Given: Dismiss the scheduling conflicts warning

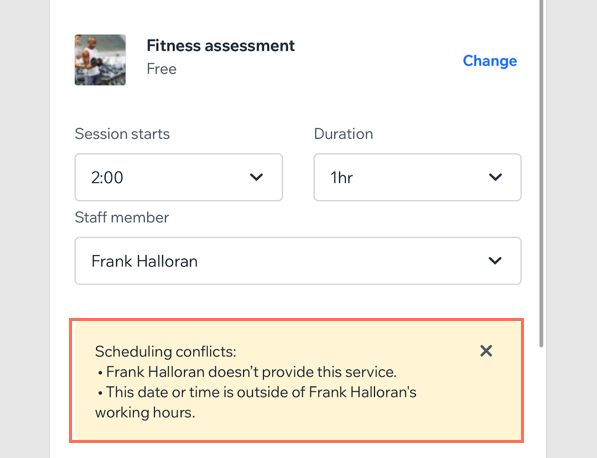Looking at the screenshot, I should (486, 351).
